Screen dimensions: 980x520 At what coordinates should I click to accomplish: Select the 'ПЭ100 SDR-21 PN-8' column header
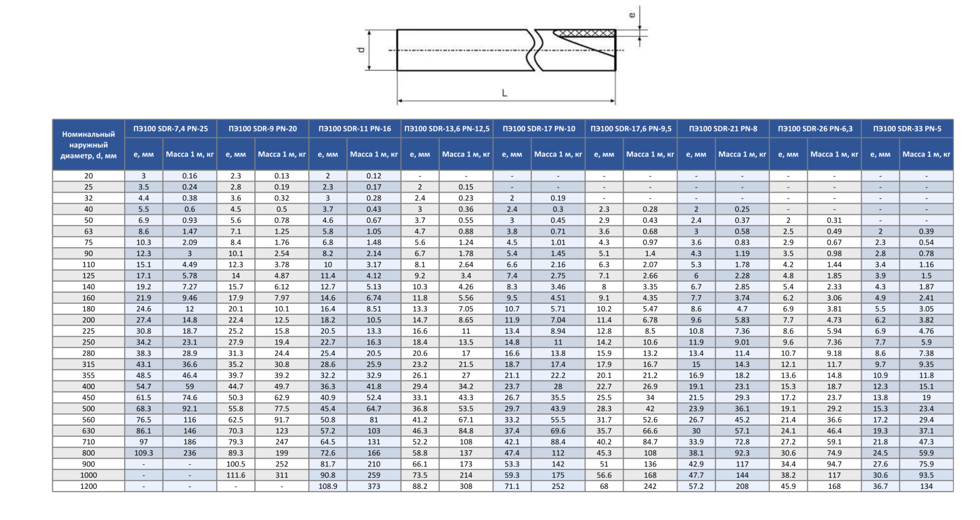(x=723, y=128)
